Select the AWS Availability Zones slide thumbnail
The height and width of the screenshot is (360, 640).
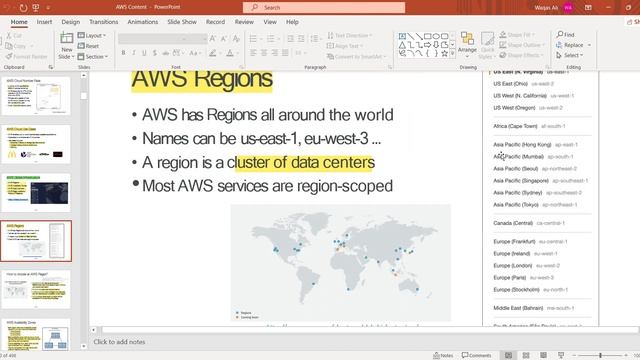(x=36, y=335)
